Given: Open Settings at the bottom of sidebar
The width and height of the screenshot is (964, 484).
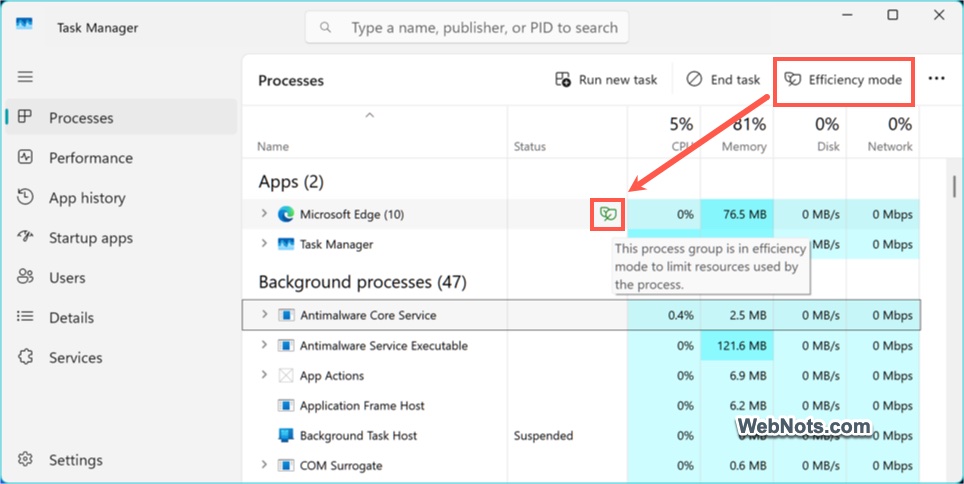Looking at the screenshot, I should (120, 459).
